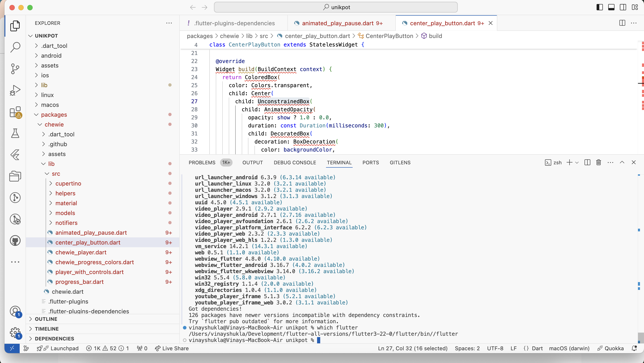644x363 pixels.
Task: Open the Testing flask view
Action: [15, 133]
